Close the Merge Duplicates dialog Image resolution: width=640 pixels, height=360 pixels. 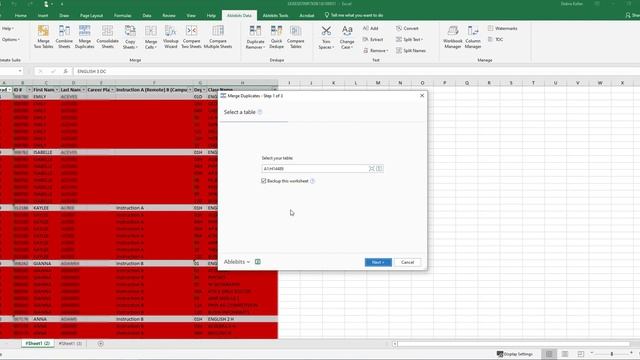tap(422, 96)
